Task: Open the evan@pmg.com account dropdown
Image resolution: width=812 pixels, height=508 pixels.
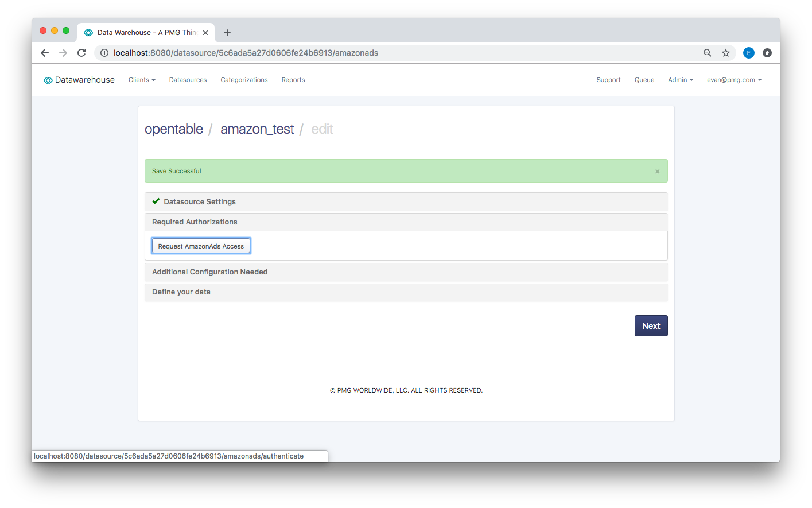Action: coord(734,80)
